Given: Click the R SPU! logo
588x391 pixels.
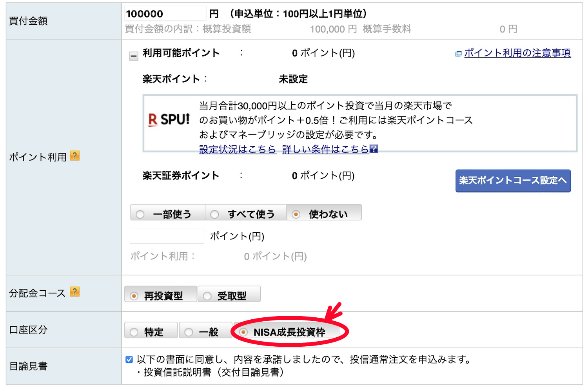Looking at the screenshot, I should pyautogui.click(x=169, y=119).
